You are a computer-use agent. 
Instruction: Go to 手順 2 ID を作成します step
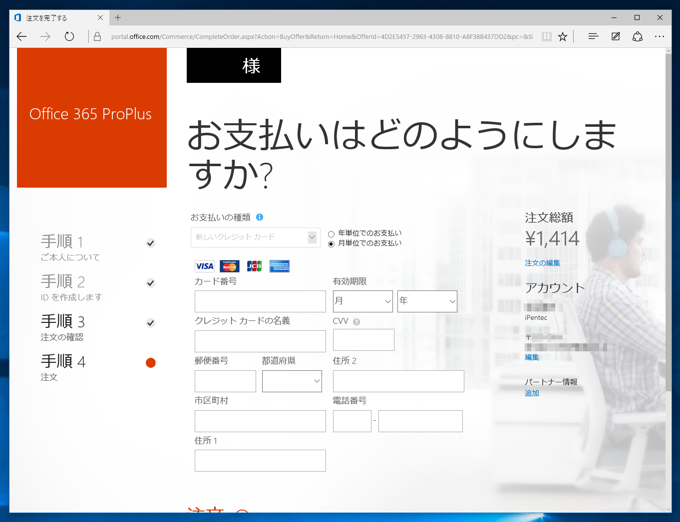[x=72, y=287]
